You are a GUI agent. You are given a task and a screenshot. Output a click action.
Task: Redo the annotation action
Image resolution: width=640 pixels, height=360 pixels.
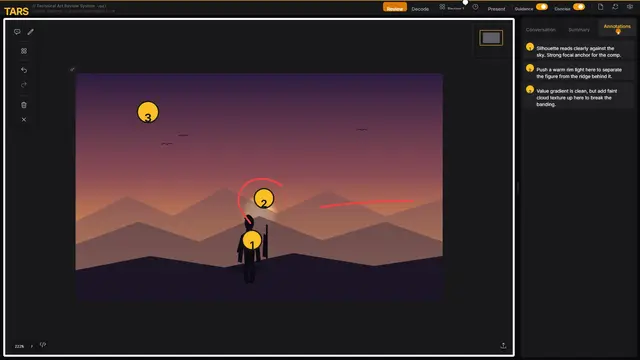coord(24,85)
